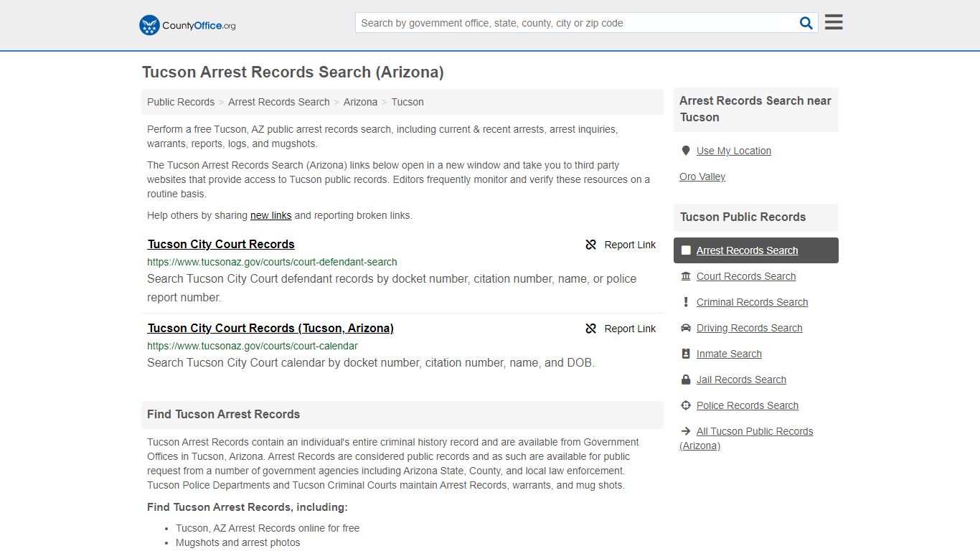
Task: Open All Tucson Public Records (Arizona)
Action: (746, 438)
